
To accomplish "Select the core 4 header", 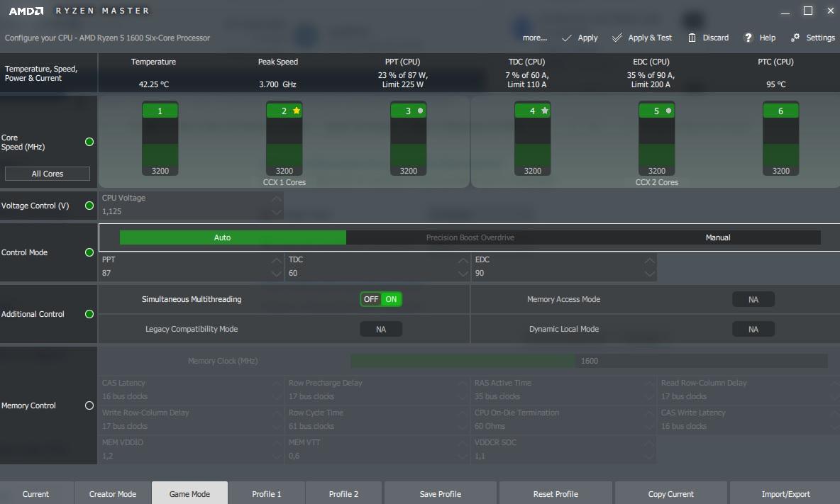I will click(533, 111).
